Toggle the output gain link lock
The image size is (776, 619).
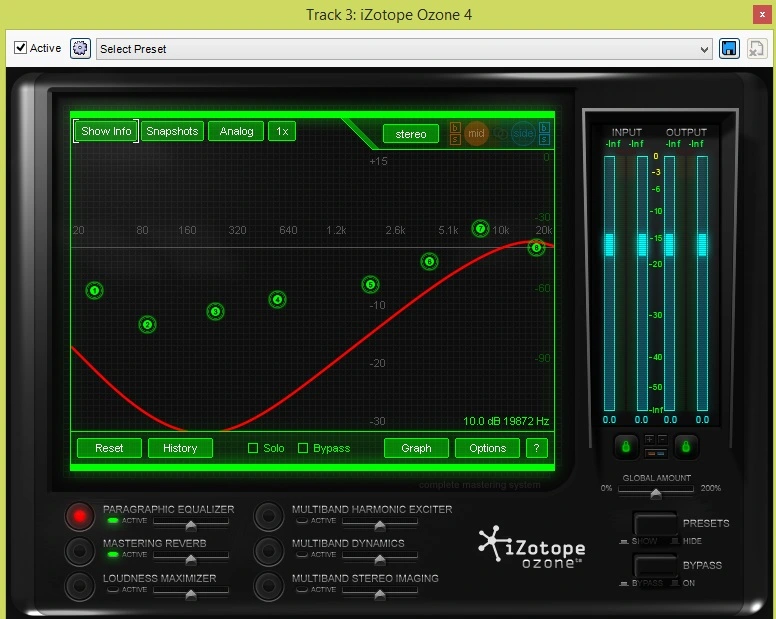tap(685, 447)
